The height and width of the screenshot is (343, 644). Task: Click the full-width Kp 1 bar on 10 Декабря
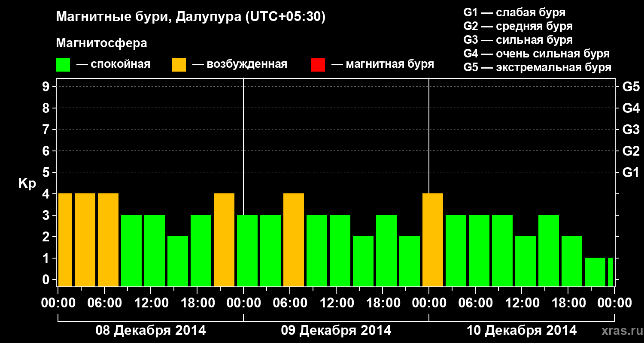tap(595, 272)
